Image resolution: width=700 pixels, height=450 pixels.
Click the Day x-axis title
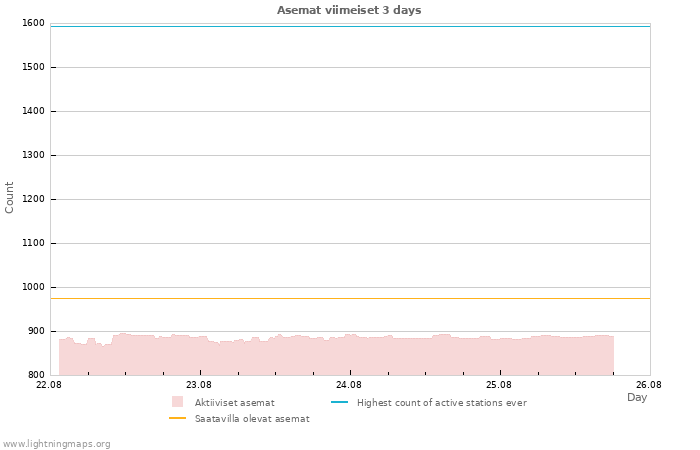(x=637, y=397)
